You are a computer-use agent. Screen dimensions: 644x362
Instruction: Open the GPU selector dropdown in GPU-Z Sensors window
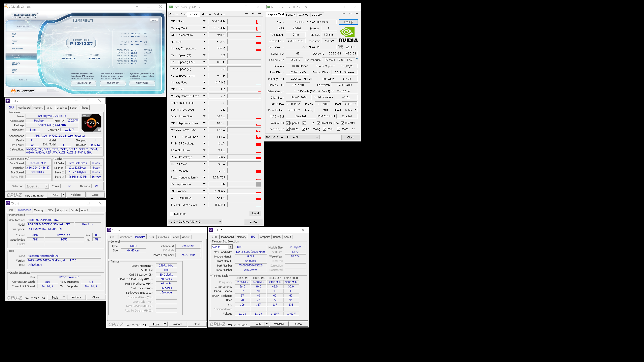[195, 222]
